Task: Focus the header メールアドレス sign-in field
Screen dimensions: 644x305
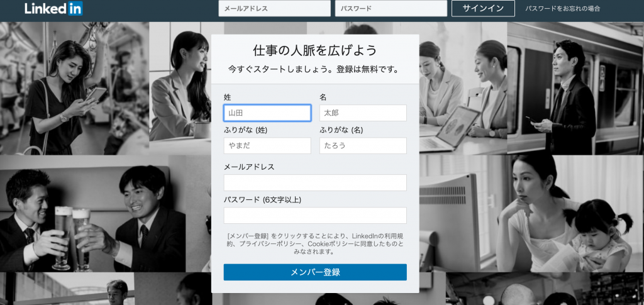Action: tap(274, 9)
